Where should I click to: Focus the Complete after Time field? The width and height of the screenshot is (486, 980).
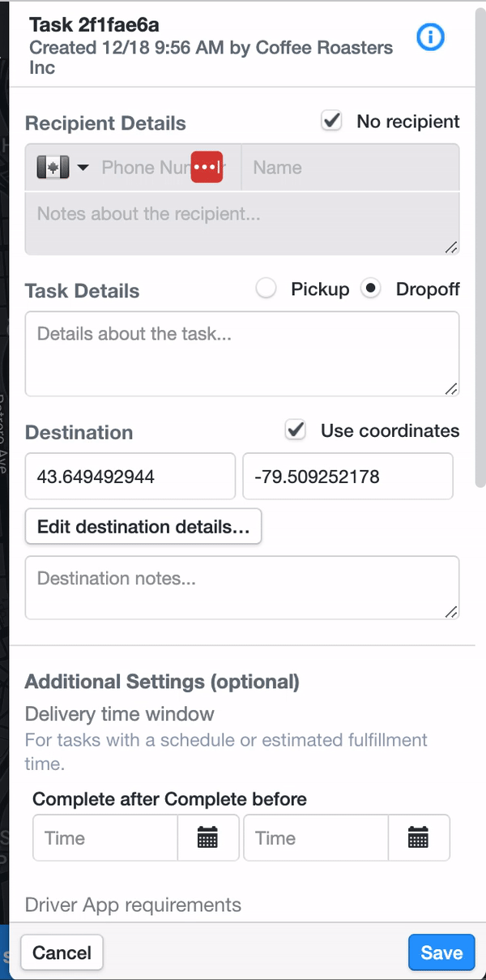[x=105, y=838]
